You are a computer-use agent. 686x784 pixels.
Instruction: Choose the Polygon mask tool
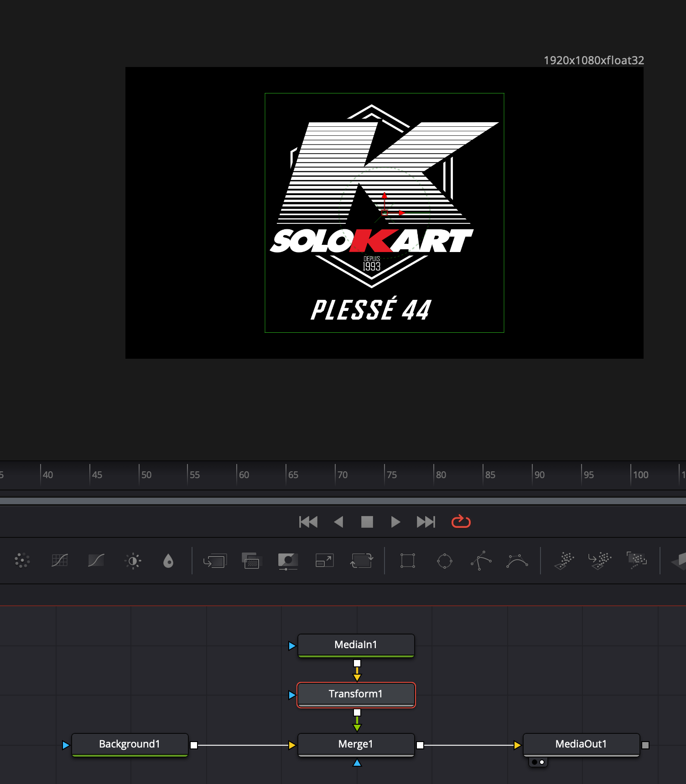click(481, 561)
